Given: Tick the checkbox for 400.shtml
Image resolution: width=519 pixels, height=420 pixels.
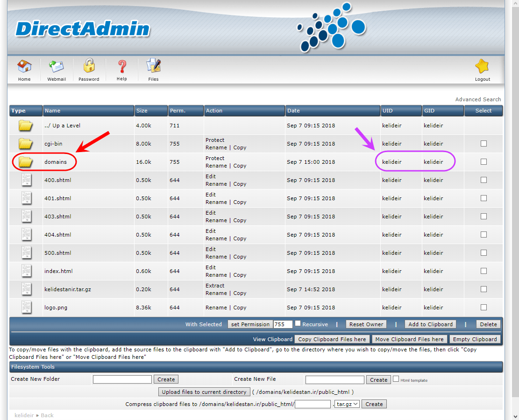Looking at the screenshot, I should 483,180.
